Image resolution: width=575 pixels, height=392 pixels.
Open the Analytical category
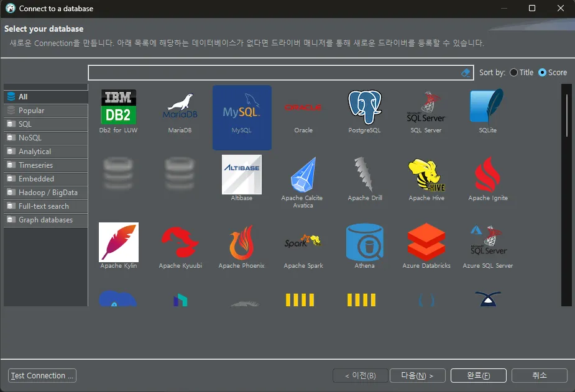pos(46,152)
